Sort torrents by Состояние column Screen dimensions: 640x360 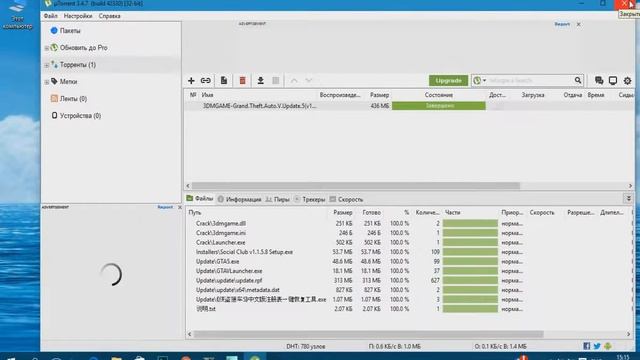439,95
